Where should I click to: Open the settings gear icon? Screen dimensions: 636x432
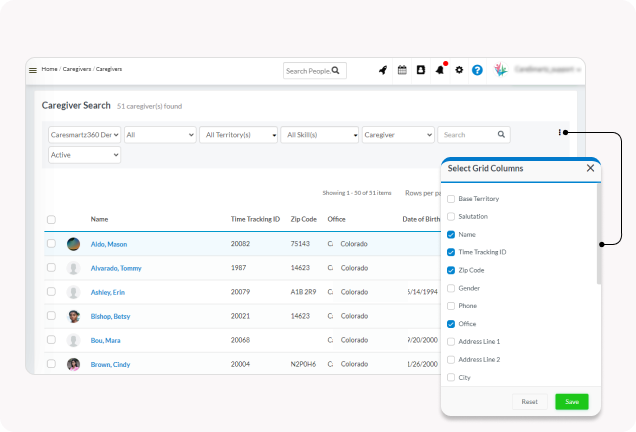(459, 70)
